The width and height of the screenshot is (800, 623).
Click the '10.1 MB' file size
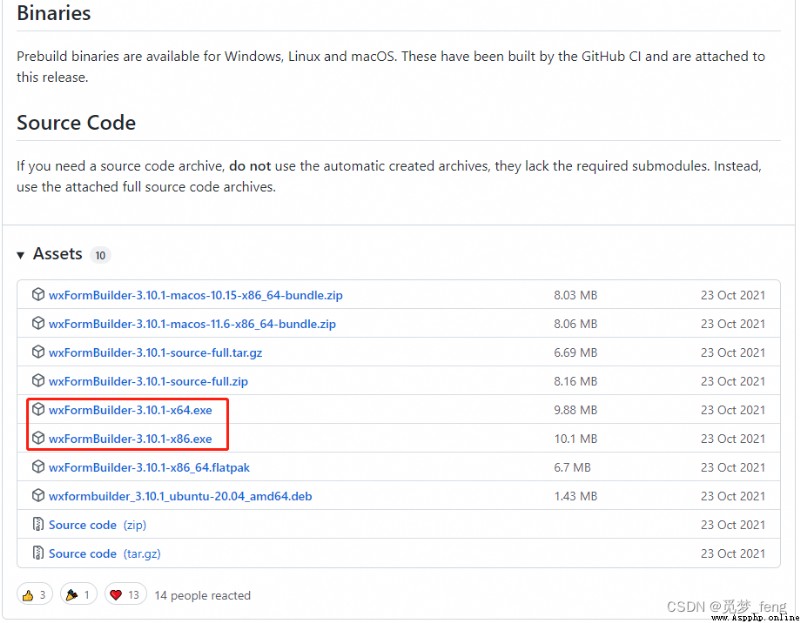(576, 439)
